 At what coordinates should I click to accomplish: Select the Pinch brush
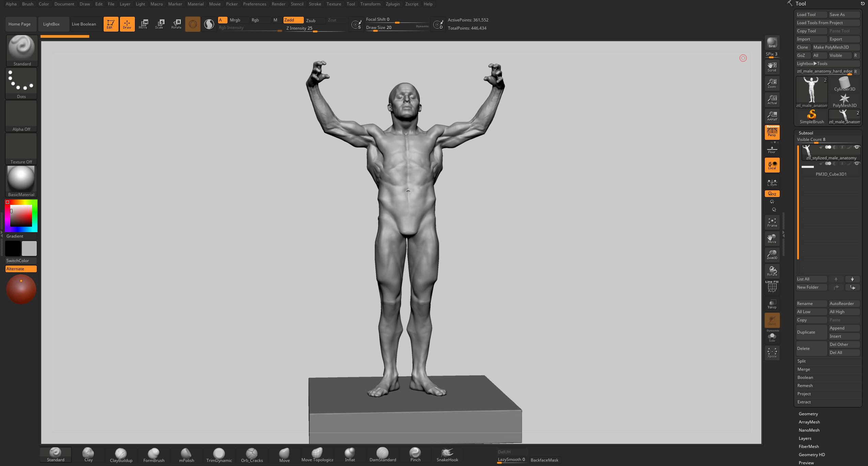415,455
